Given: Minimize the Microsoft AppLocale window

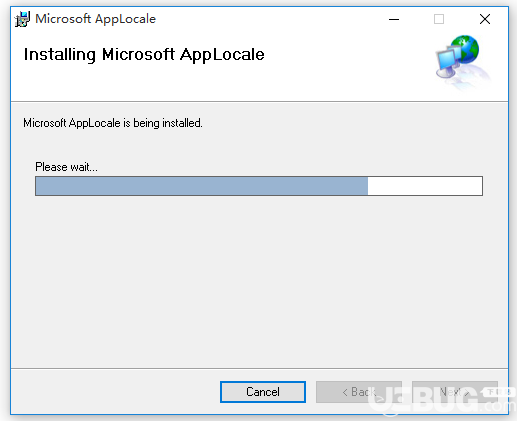Looking at the screenshot, I should (x=394, y=19).
